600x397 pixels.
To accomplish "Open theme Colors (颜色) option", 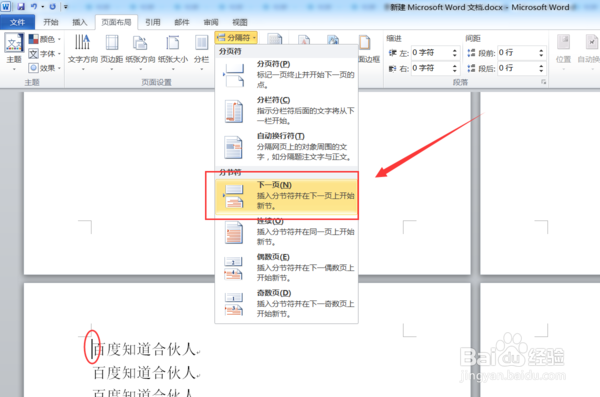I will pyautogui.click(x=45, y=39).
